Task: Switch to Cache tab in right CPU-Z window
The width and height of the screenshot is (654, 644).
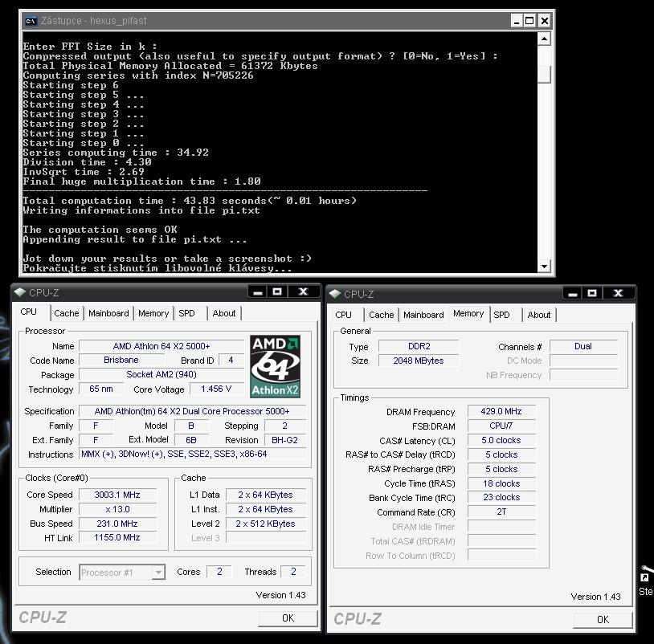Action: coord(381,315)
